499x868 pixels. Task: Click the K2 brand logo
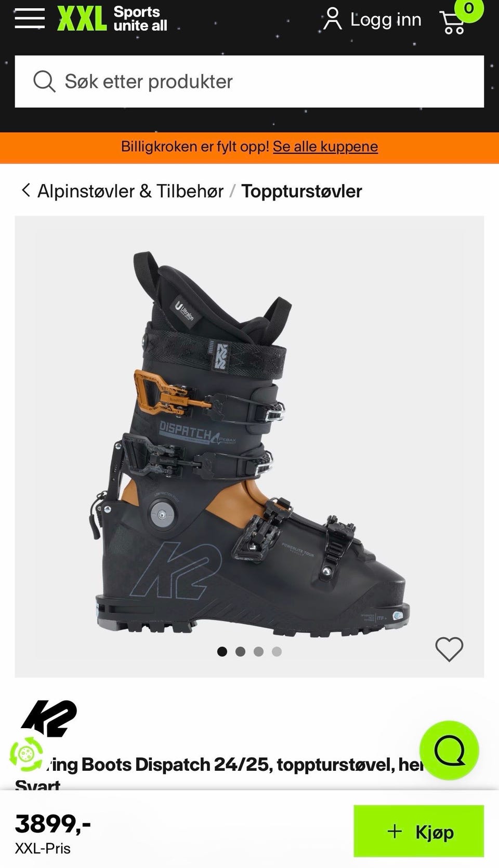click(49, 718)
